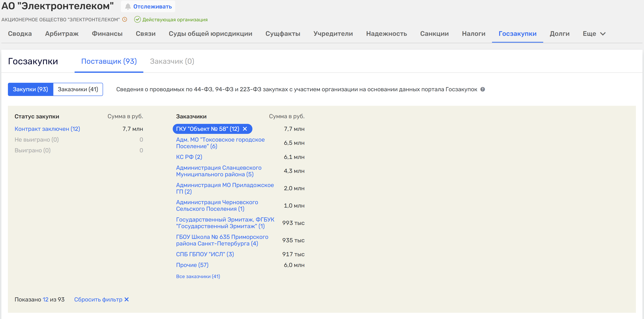The image size is (644, 319).
Task: Click the green checkmark active-organization icon
Action: (x=137, y=20)
